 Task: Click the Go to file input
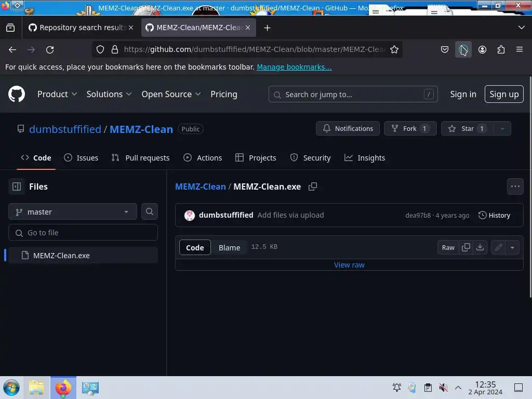click(83, 232)
